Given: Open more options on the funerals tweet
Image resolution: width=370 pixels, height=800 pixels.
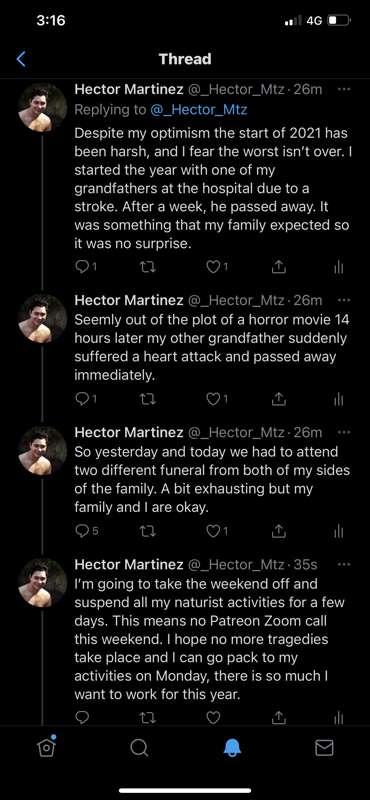Looking at the screenshot, I should point(344,433).
